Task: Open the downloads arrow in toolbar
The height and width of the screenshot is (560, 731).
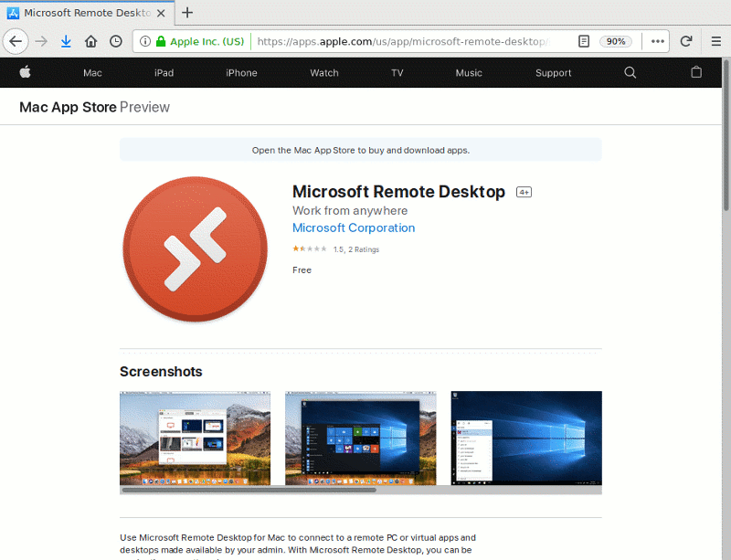Action: coord(66,41)
